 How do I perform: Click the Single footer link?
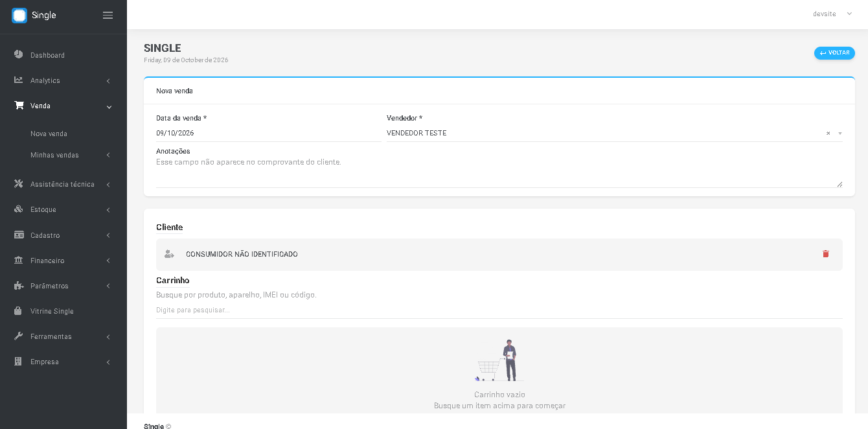click(154, 426)
